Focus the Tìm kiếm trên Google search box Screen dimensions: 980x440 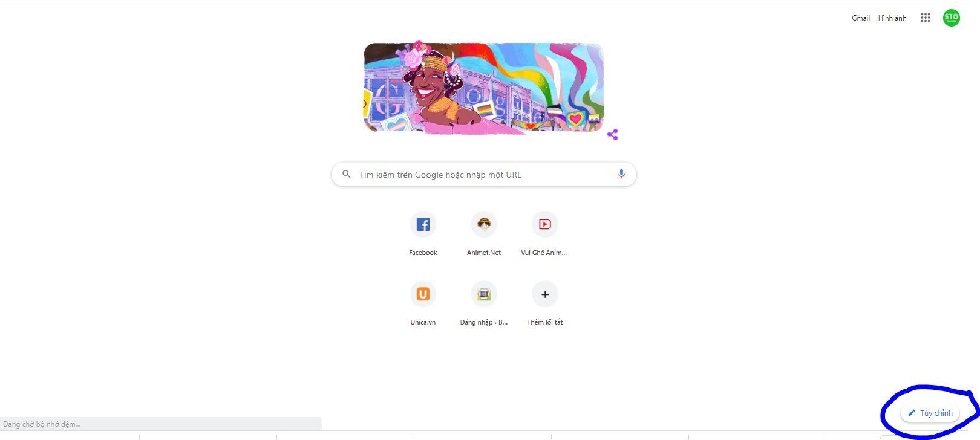coord(483,174)
